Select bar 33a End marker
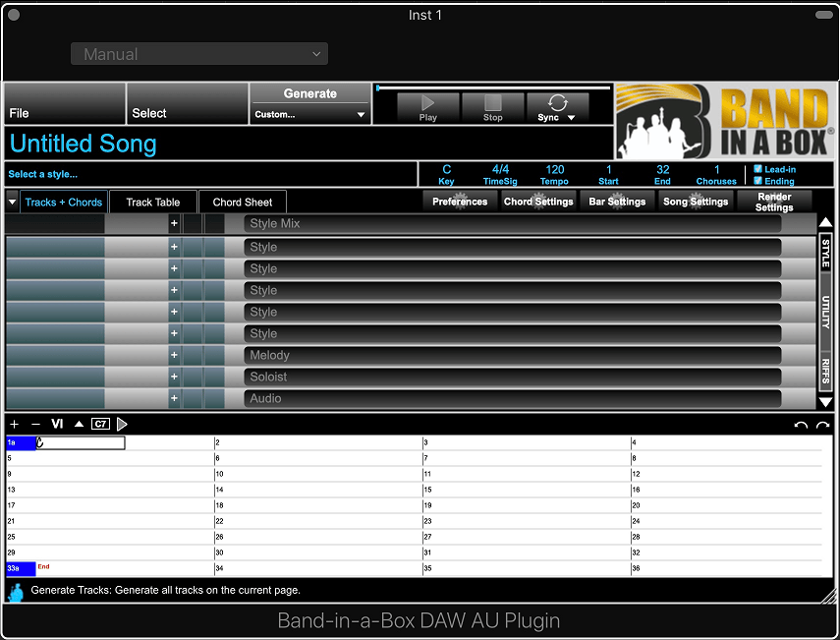840x640 pixels. tap(21, 568)
